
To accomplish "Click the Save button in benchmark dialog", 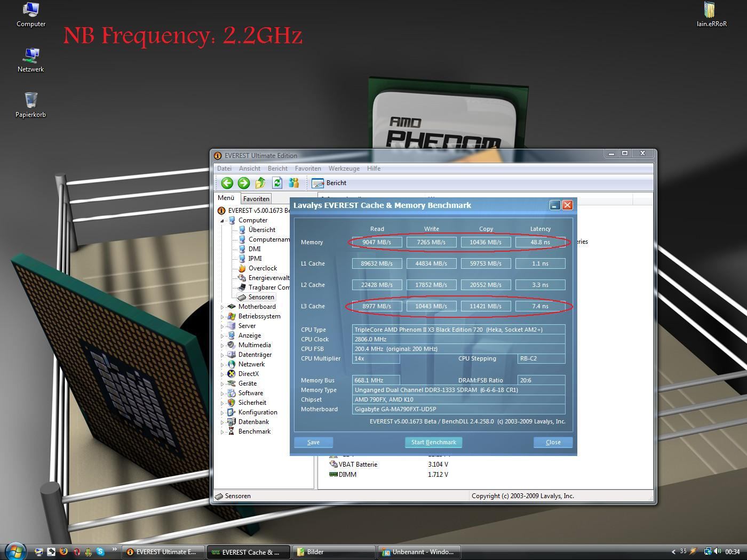I will 313,442.
